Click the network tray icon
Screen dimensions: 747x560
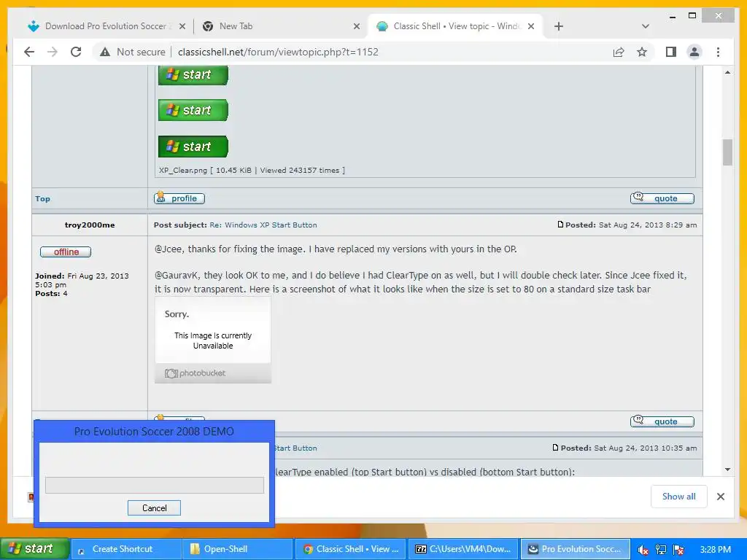point(661,550)
